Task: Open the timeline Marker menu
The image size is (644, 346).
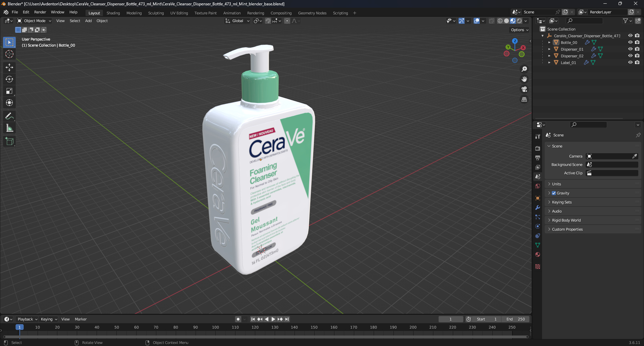Action: (80, 319)
